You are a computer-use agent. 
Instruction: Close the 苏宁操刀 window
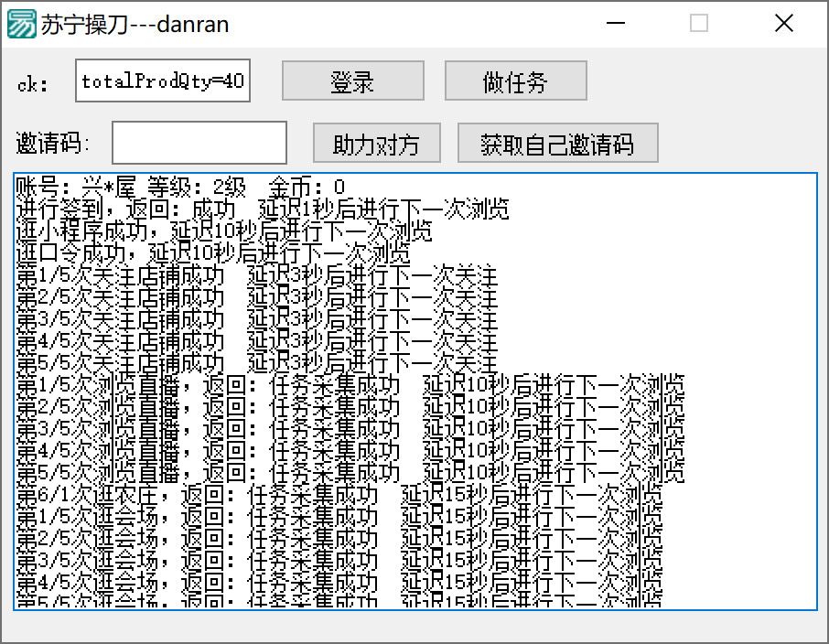tap(784, 24)
